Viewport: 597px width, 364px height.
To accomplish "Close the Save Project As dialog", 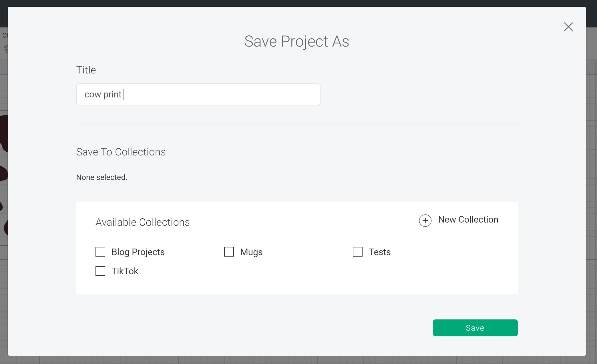I will pyautogui.click(x=568, y=27).
